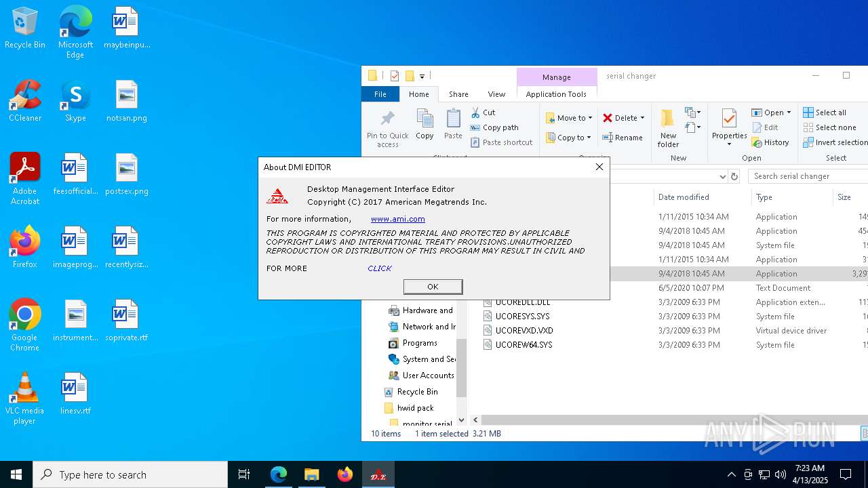Open the Task View button
The width and height of the screenshot is (868, 488).
(244, 474)
